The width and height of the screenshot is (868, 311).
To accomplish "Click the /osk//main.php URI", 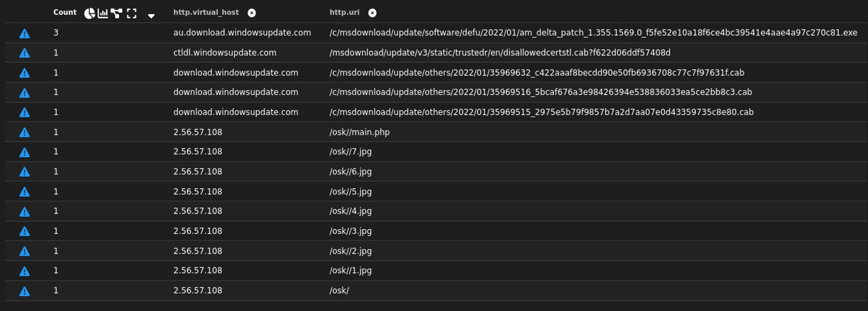I will point(359,132).
